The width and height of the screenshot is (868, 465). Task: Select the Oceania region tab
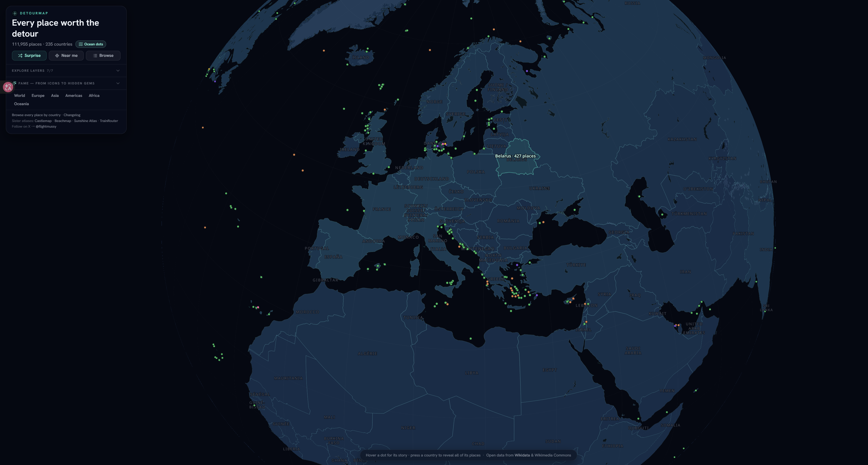click(21, 104)
